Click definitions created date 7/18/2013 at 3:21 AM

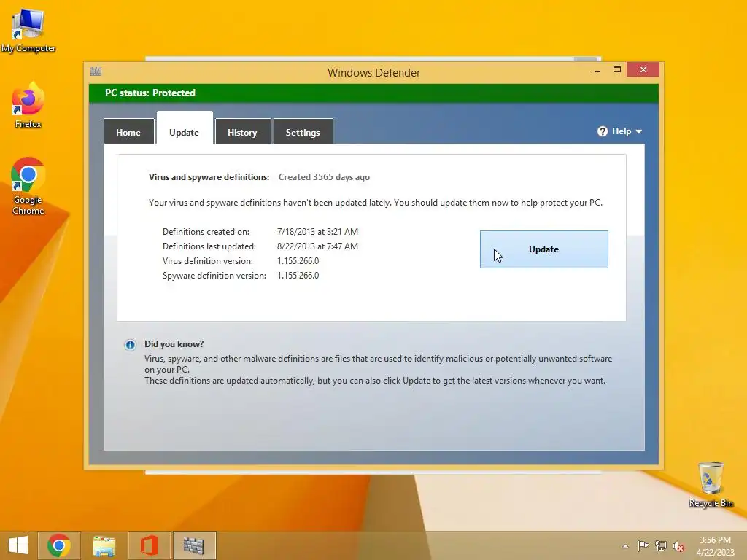click(318, 232)
